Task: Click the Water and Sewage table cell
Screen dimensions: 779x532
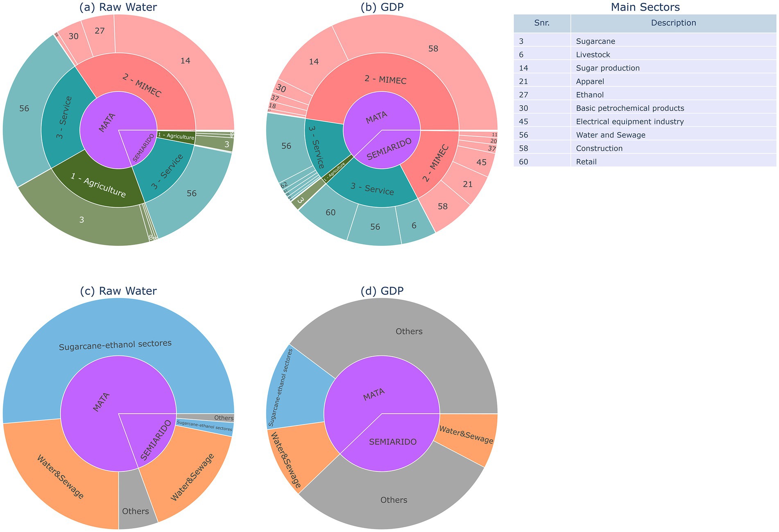Action: point(673,135)
